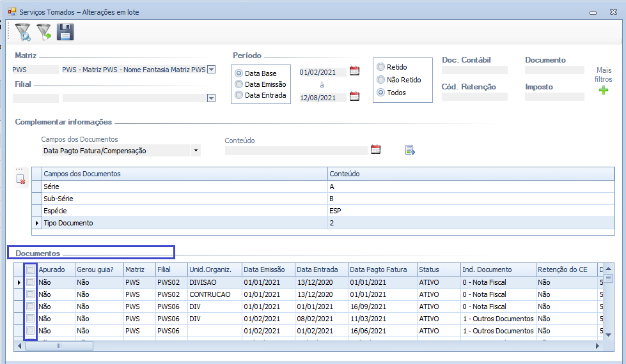Select the Data Emissão radio button
626x364 pixels.
239,84
